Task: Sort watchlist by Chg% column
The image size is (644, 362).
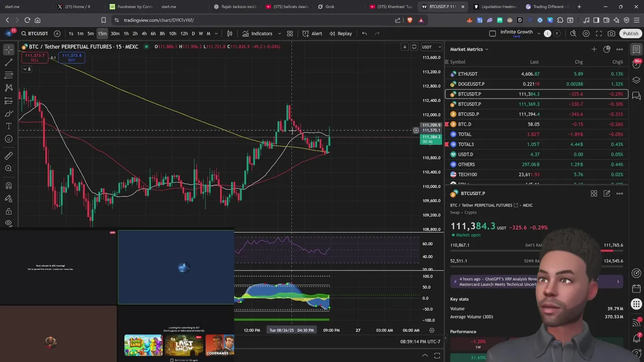Action: point(617,62)
